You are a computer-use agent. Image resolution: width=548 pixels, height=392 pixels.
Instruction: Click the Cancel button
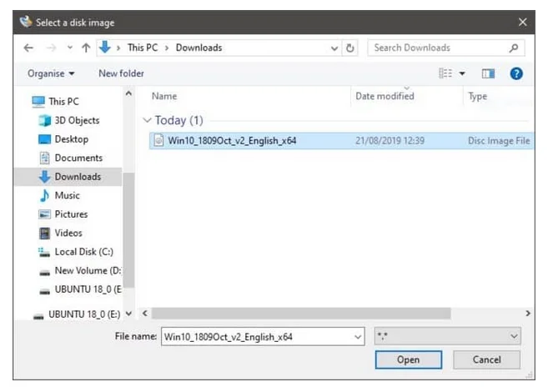point(486,359)
